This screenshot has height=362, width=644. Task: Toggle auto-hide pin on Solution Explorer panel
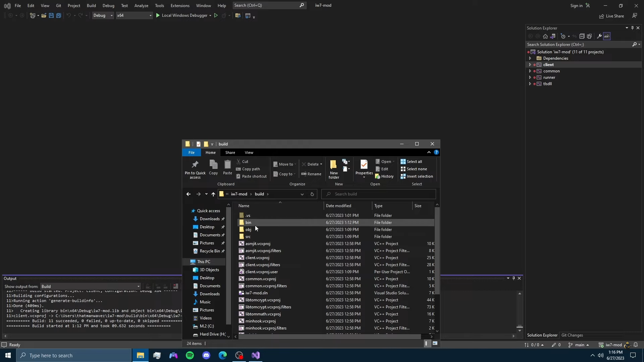(x=632, y=28)
